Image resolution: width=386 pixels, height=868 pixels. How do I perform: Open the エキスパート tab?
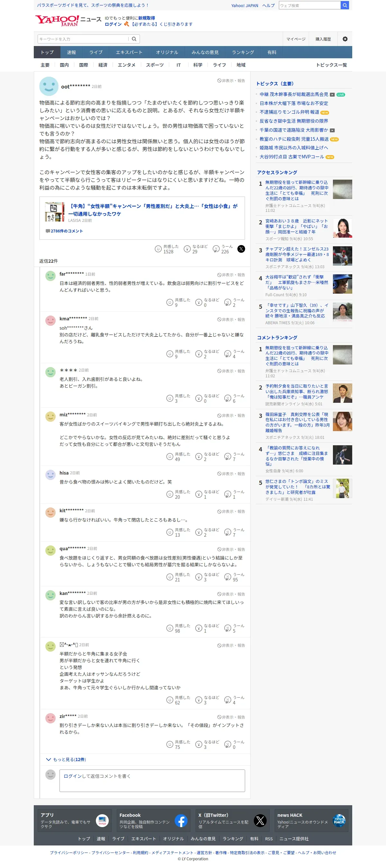129,52
